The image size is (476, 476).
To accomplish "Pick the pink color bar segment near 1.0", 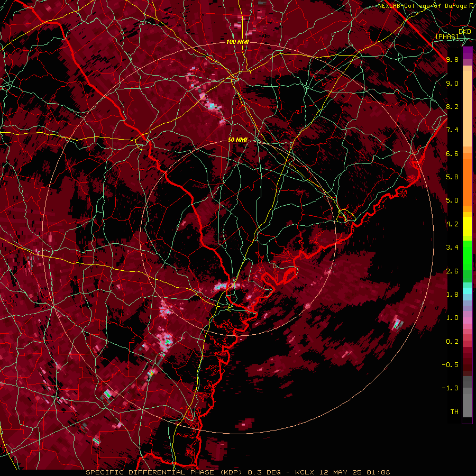I will tap(467, 321).
